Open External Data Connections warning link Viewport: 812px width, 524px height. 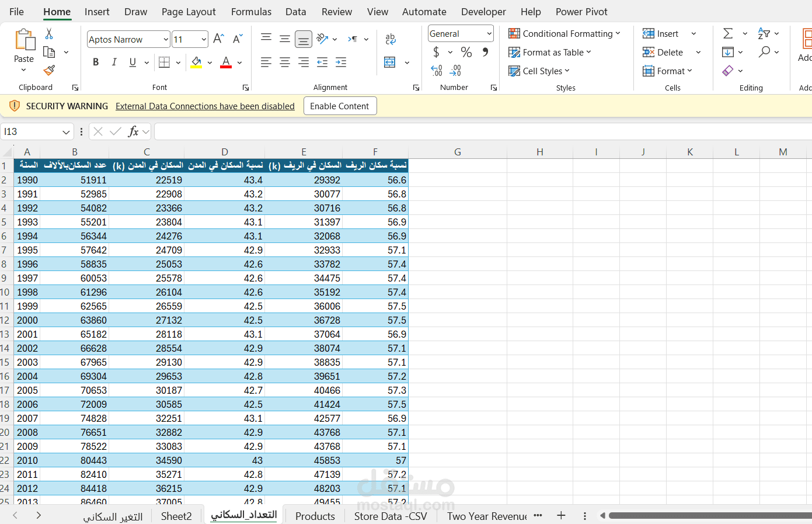205,106
